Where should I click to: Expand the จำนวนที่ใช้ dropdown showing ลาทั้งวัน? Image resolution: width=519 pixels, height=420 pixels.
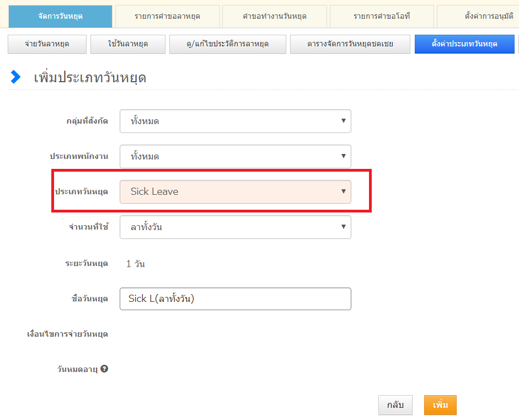pos(235,227)
